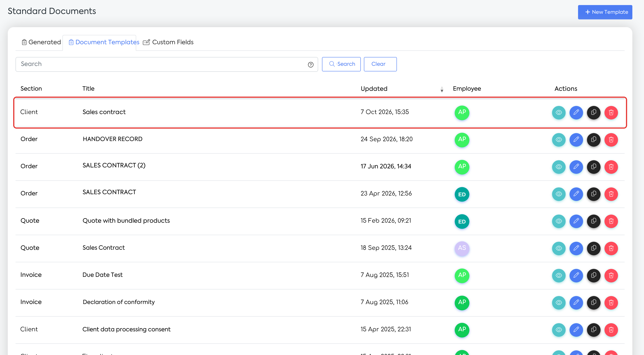Viewport: 644px width, 355px height.
Task: Delete the Client data processing consent template
Action: 611,330
